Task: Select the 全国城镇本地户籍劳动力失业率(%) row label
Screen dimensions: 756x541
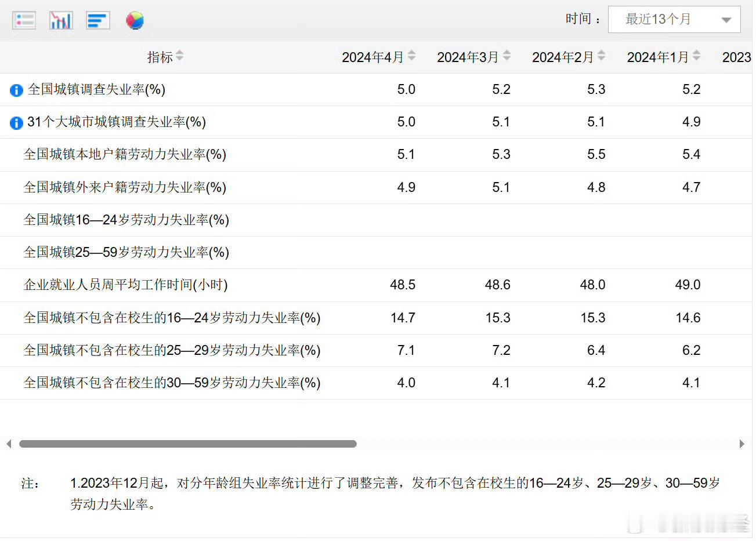Action: 125,154
